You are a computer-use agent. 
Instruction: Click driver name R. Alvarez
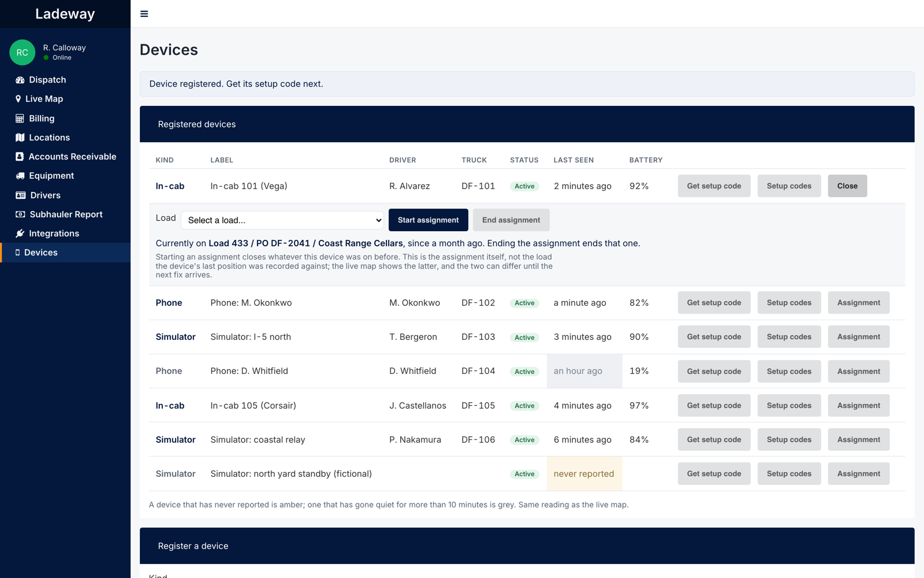click(x=409, y=186)
